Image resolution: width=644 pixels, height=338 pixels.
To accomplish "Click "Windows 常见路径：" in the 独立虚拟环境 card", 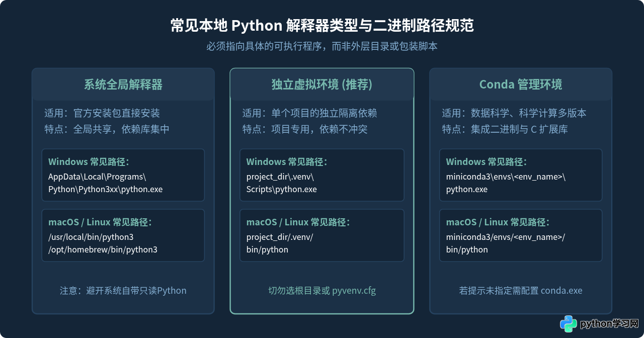I will tap(287, 162).
